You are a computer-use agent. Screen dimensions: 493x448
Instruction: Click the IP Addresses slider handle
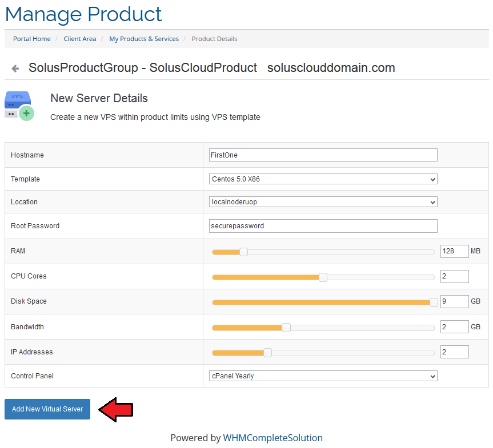pos(267,353)
